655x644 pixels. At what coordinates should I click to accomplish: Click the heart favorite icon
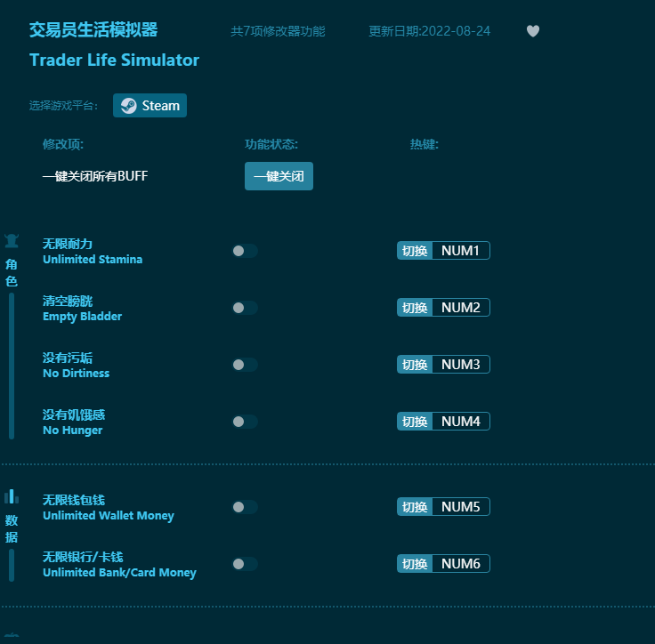[532, 31]
